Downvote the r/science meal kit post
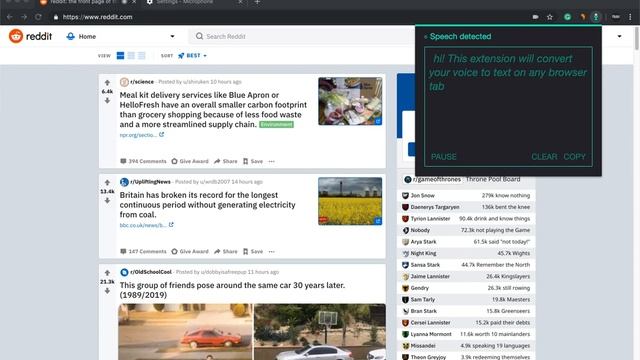Viewport: 640px width, 360px height. pos(107,100)
